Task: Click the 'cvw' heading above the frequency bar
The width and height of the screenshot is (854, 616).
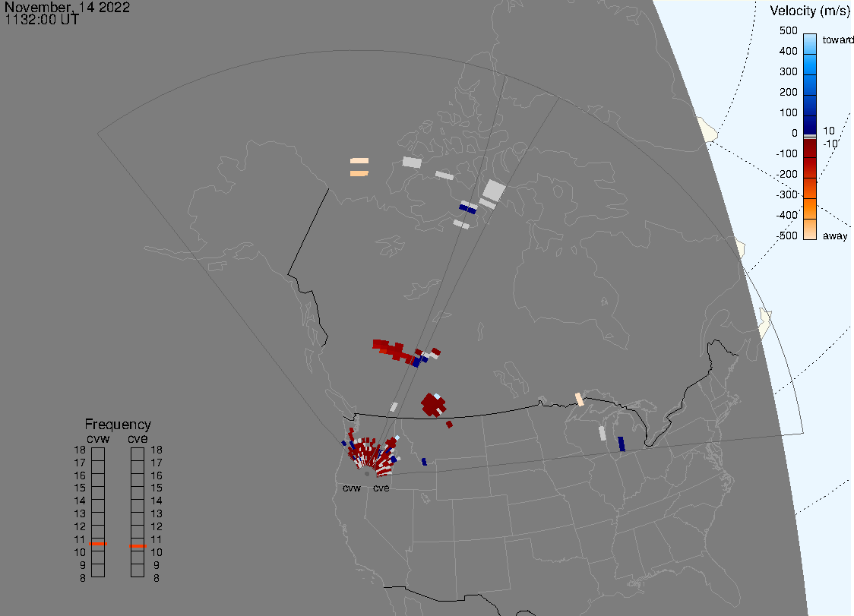Action: 98,438
